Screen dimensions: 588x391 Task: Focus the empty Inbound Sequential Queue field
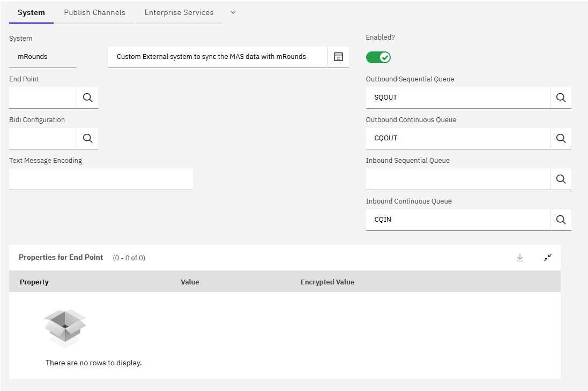(458, 179)
